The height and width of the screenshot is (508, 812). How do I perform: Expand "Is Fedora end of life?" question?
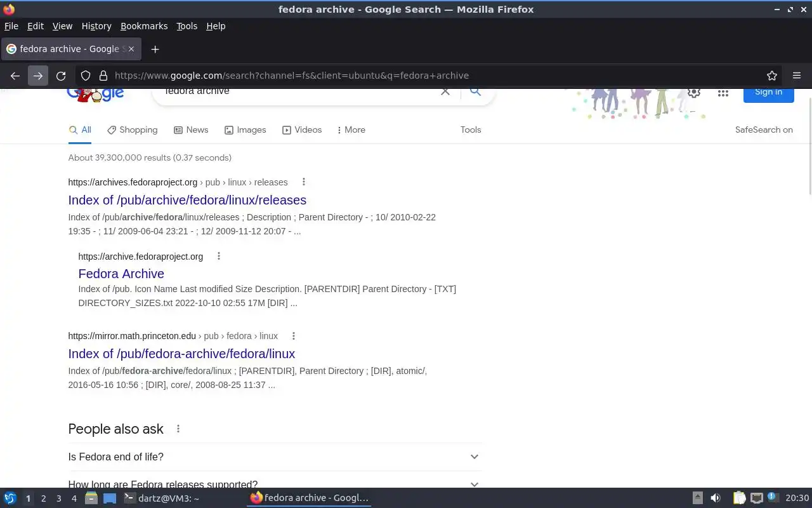(275, 457)
